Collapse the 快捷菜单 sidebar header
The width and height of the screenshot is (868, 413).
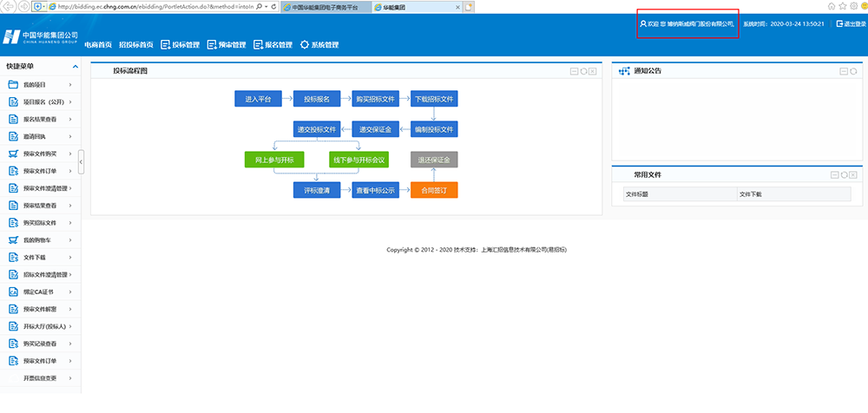(76, 66)
